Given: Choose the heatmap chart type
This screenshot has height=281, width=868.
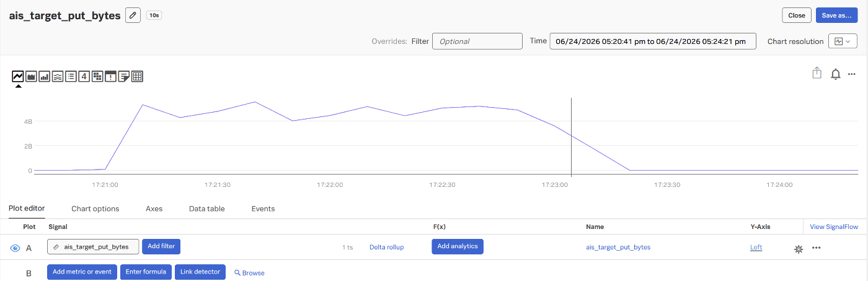Looking at the screenshot, I should point(97,76).
